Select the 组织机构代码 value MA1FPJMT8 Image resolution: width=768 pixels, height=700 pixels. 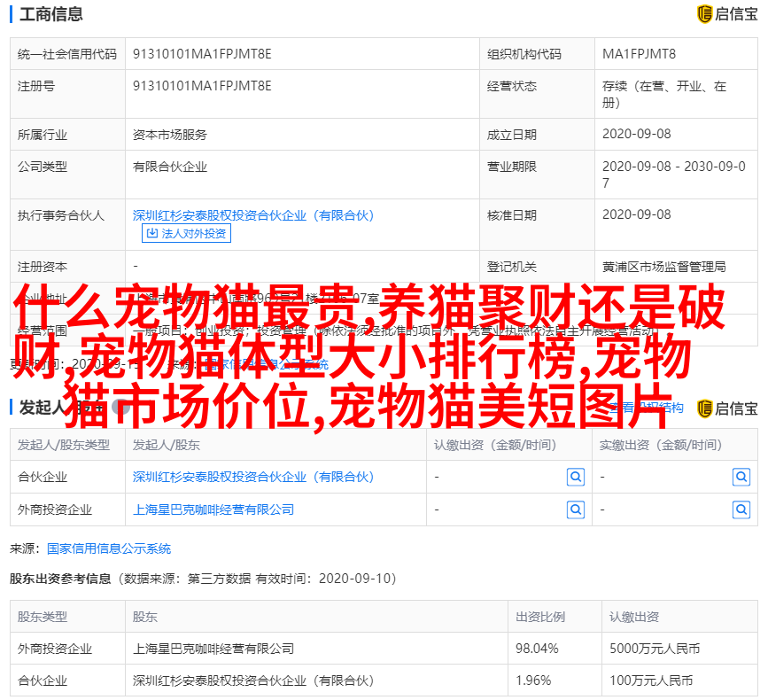639,54
